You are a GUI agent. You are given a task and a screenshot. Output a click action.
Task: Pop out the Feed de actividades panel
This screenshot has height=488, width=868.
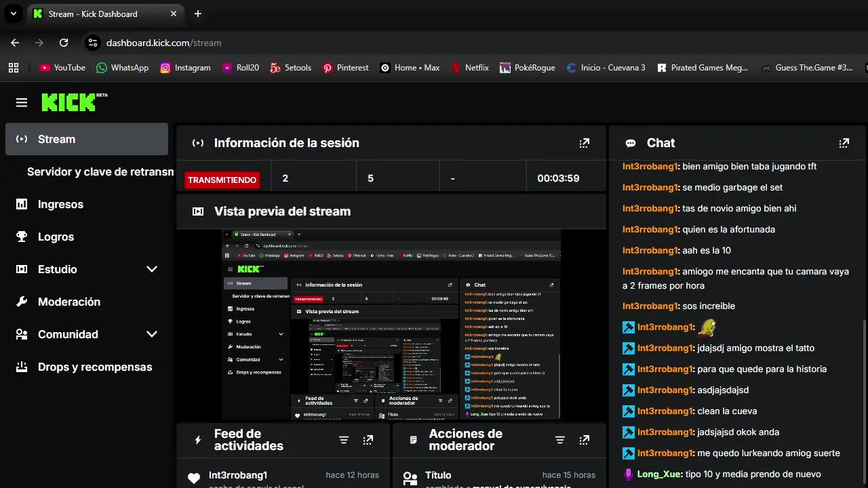coord(368,440)
